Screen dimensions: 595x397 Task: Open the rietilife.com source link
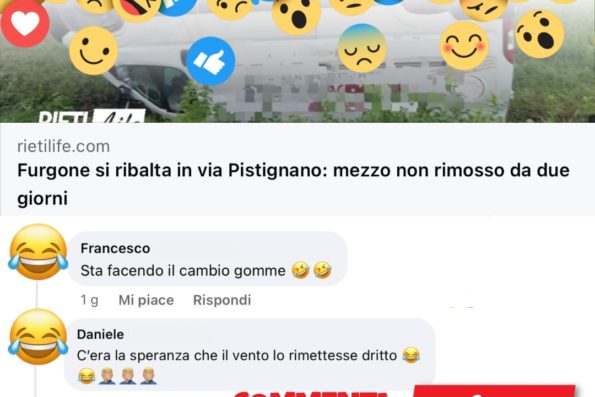(64, 147)
